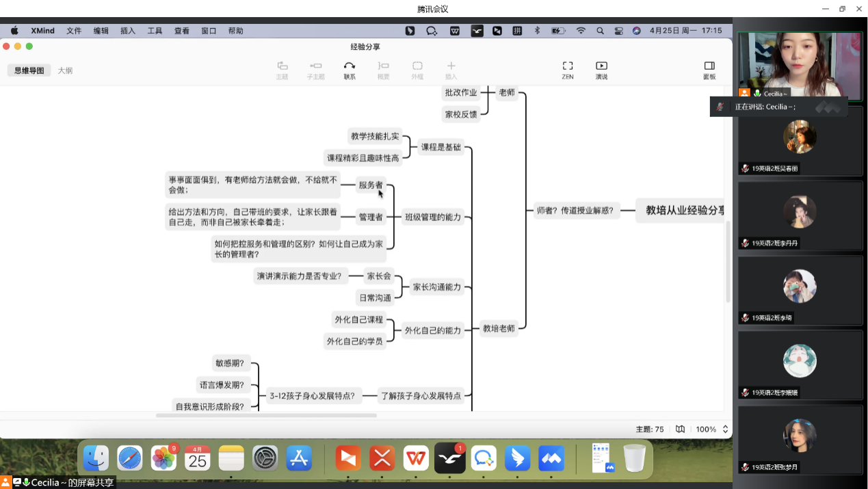The width and height of the screenshot is (868, 489).
Task: Click the 联系 relationship tool icon
Action: [350, 66]
